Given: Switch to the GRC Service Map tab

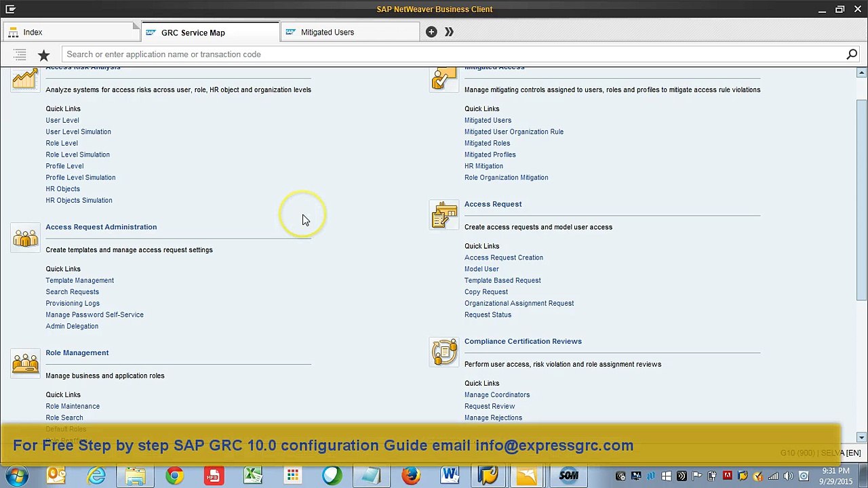Looking at the screenshot, I should 210,32.
